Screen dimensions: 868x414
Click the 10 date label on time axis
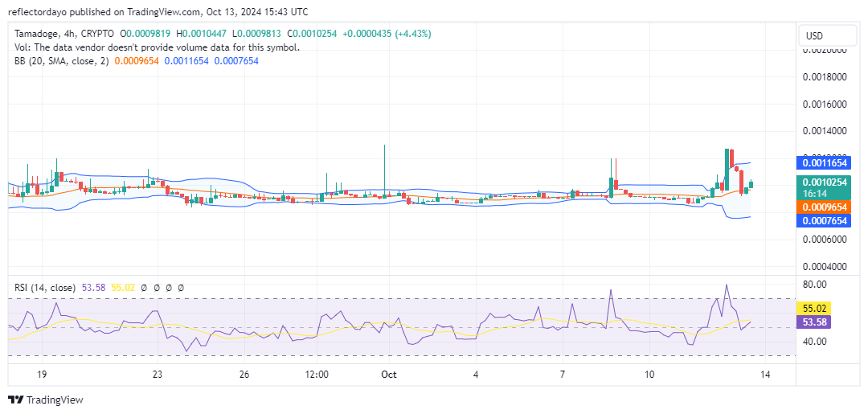(650, 375)
